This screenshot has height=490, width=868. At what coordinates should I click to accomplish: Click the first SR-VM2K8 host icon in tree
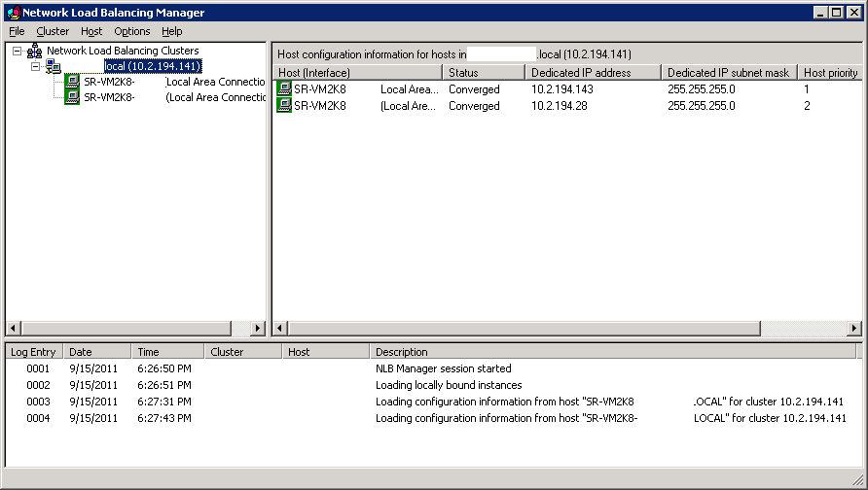[x=72, y=83]
